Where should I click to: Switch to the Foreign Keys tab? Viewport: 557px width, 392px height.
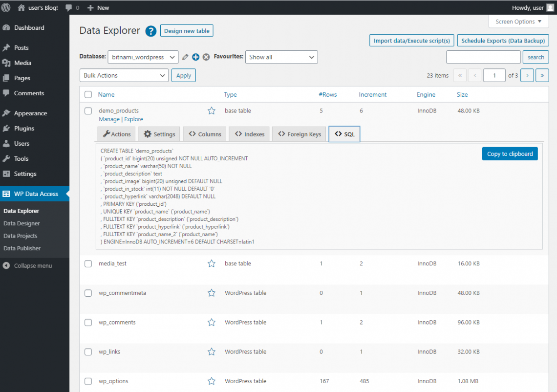point(299,134)
